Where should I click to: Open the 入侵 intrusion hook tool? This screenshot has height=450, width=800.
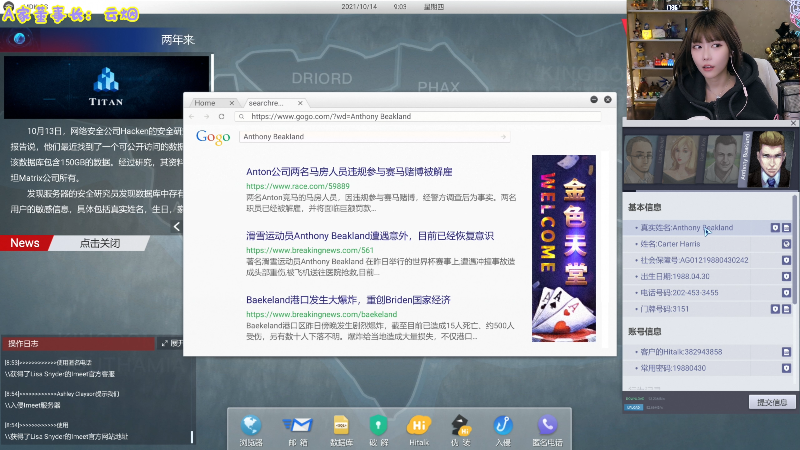tap(503, 431)
